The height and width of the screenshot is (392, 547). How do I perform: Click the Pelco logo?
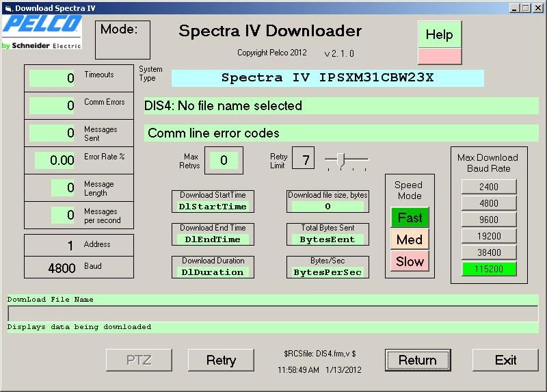click(42, 32)
